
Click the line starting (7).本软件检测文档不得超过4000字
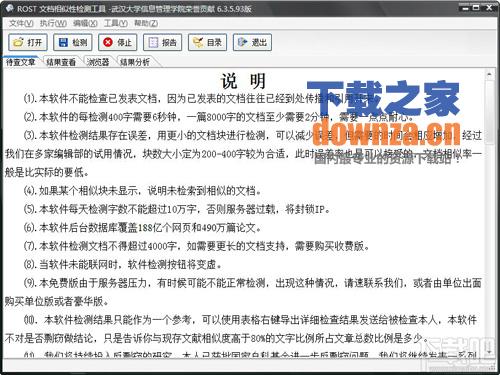click(197, 246)
